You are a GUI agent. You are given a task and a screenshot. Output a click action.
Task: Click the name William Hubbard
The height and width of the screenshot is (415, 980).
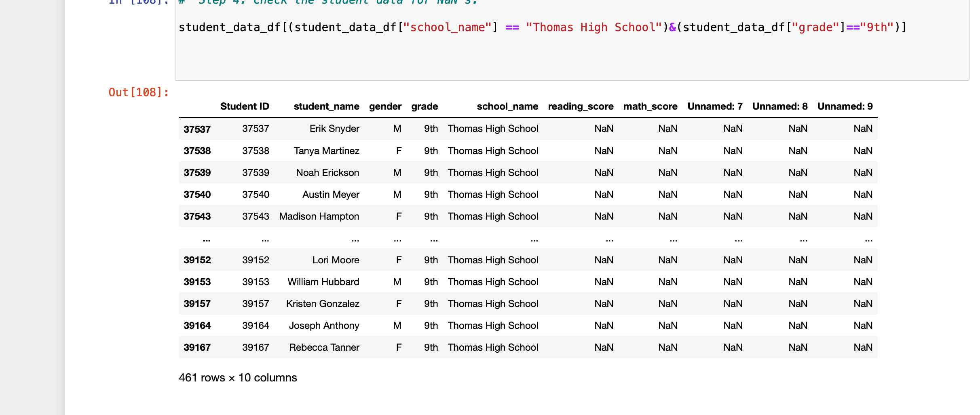point(323,282)
